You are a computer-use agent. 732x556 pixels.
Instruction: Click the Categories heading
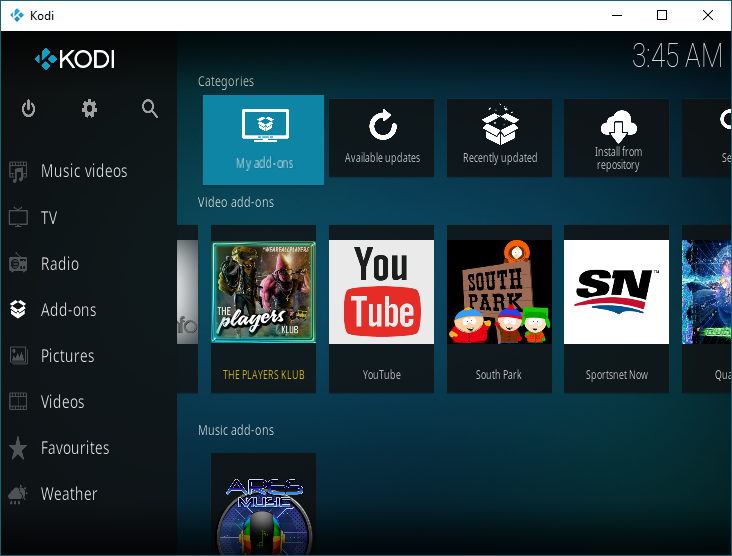click(226, 81)
